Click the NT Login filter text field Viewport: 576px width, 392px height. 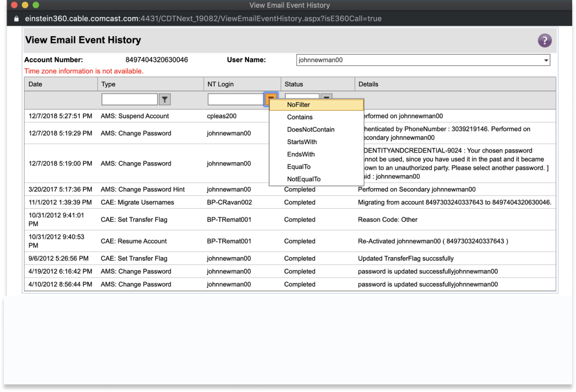236,99
